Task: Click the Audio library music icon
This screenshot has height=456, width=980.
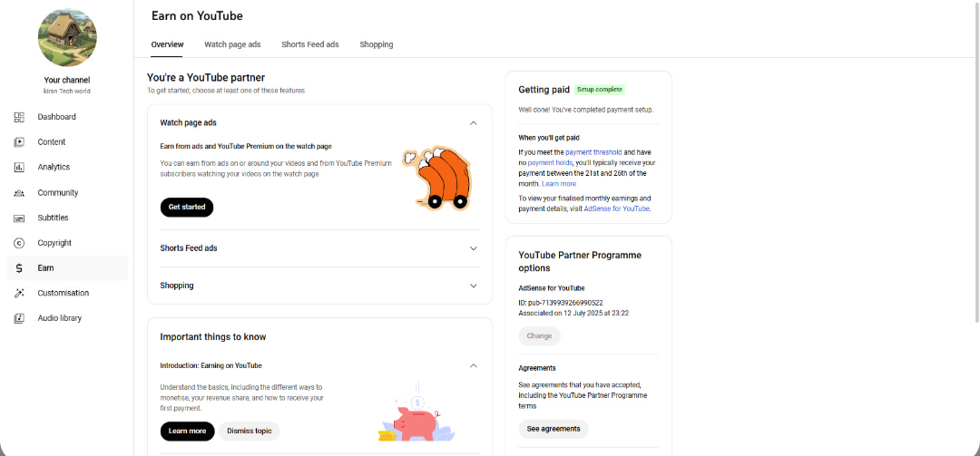Action: 19,318
